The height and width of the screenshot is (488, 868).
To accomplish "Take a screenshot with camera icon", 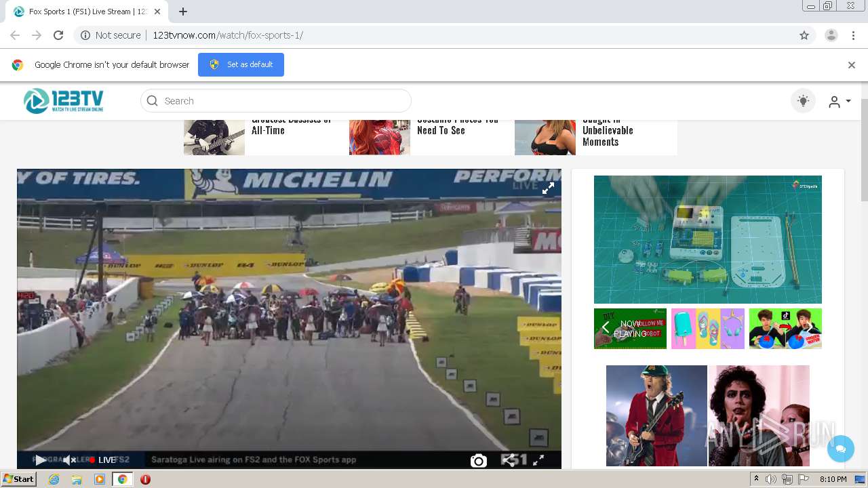I will pos(479,461).
